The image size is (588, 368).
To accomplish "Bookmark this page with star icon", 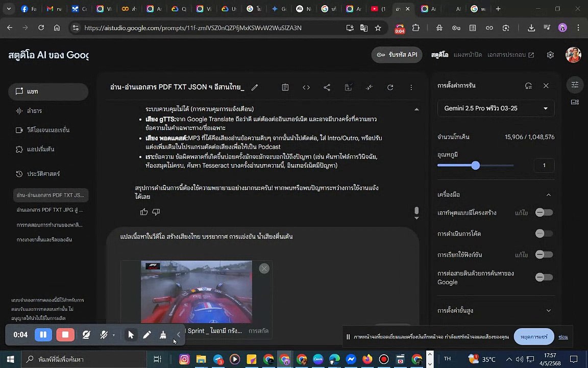I will pyautogui.click(x=378, y=28).
